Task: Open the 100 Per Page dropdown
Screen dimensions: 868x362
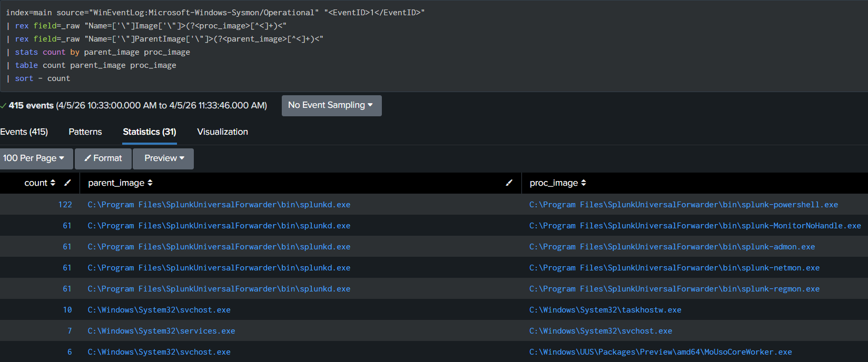Action: coord(34,158)
